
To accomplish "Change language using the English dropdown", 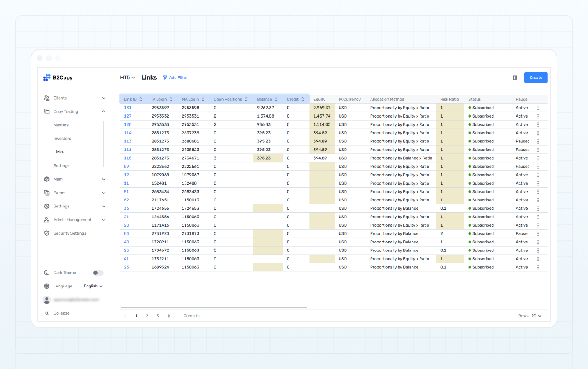I will tap(93, 286).
